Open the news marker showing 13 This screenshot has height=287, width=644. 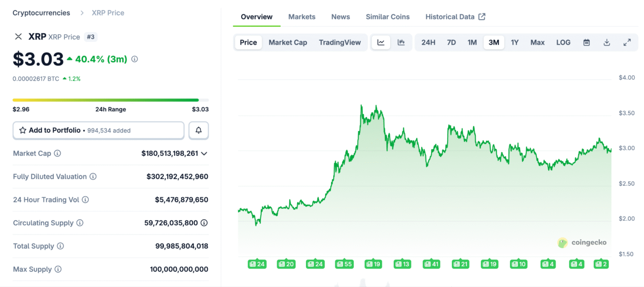coord(402,264)
